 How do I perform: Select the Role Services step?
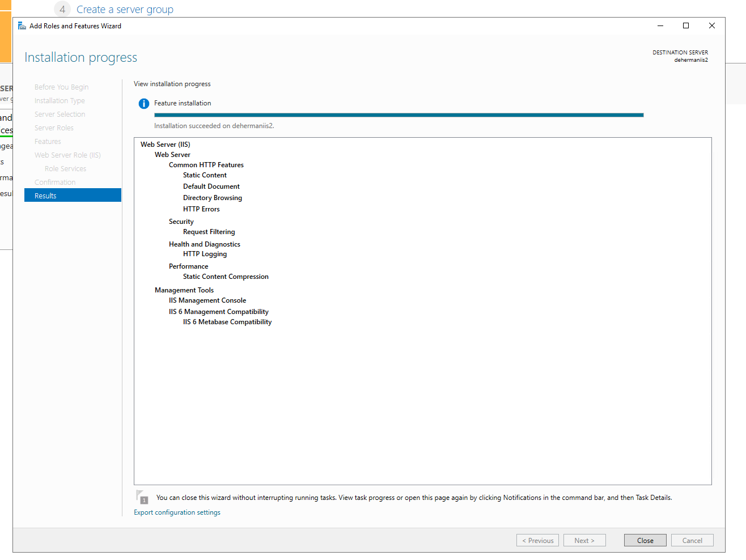(x=66, y=168)
